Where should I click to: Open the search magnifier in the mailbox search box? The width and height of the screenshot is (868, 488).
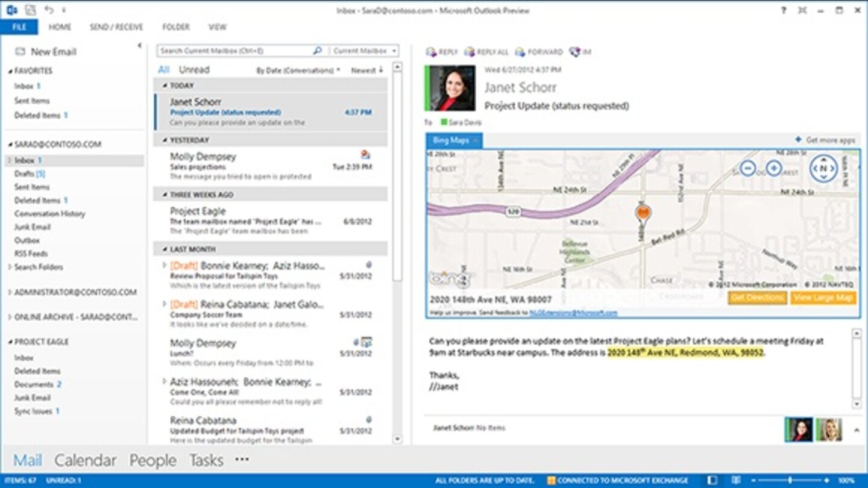tap(318, 51)
